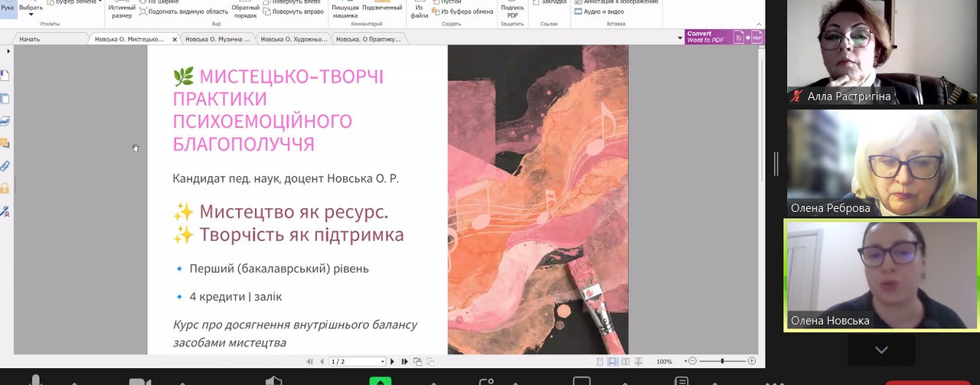Open the page number dropdown
The image size is (980, 385).
pos(382,361)
